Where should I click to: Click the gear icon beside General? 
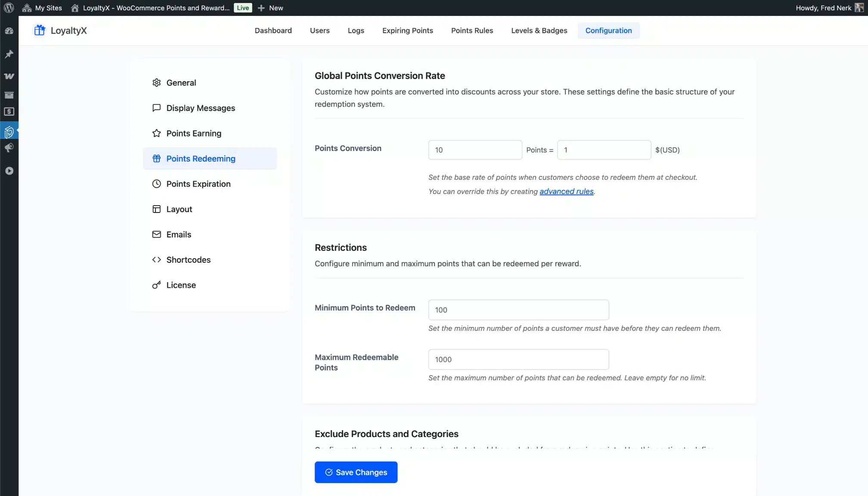tap(157, 83)
